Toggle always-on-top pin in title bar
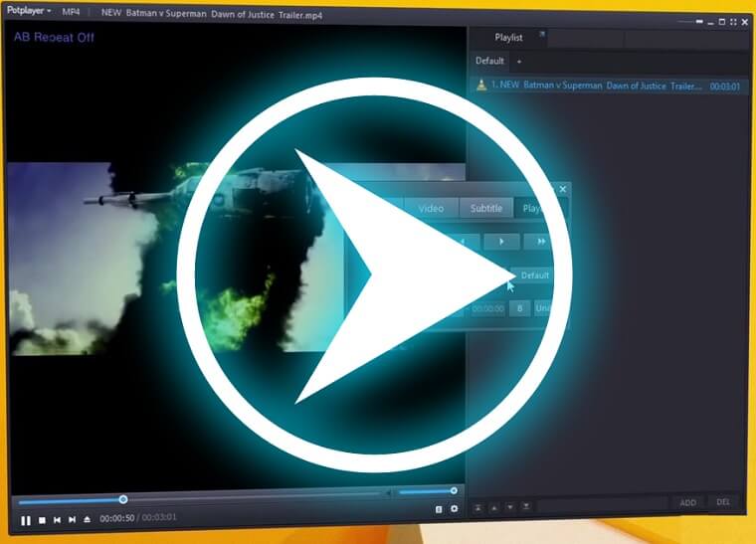756x544 pixels. pos(699,21)
